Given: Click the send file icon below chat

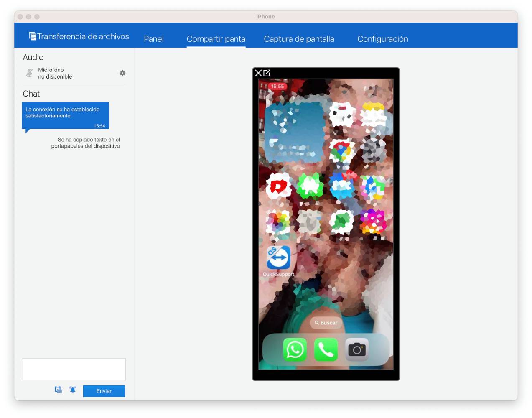Looking at the screenshot, I should click(59, 390).
